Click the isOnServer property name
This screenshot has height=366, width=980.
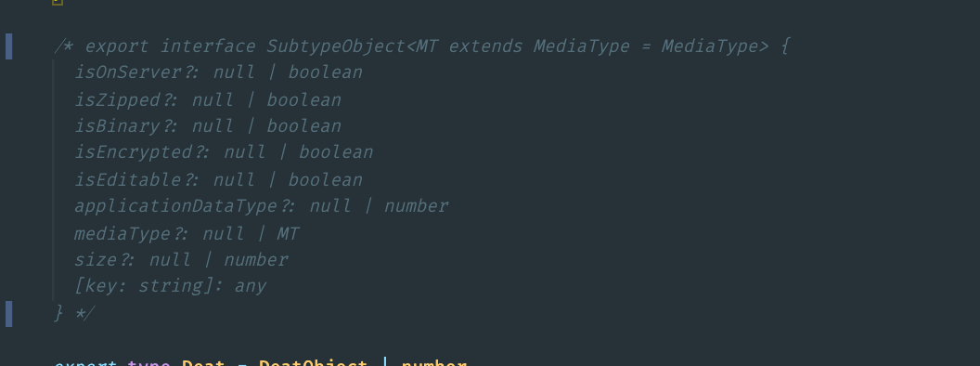pos(128,72)
